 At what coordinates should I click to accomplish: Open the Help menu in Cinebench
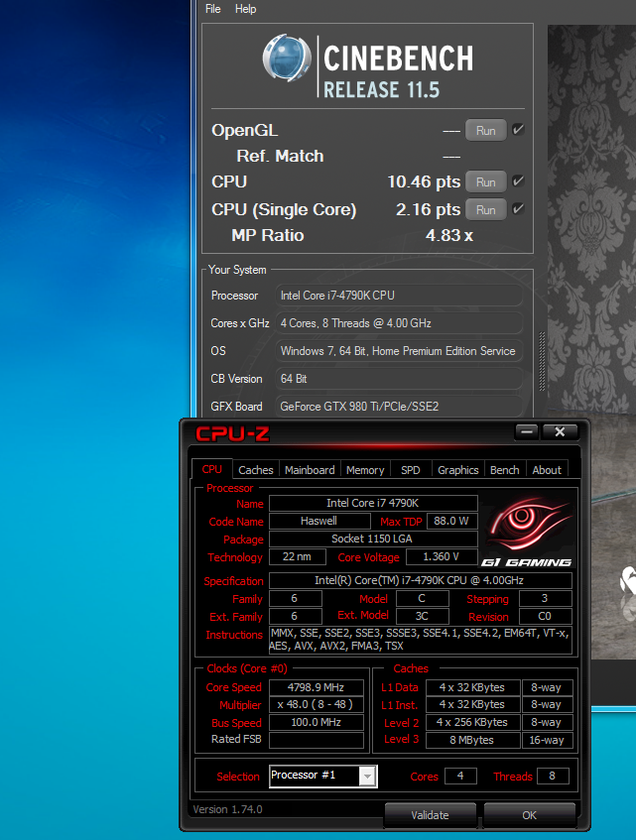[245, 9]
